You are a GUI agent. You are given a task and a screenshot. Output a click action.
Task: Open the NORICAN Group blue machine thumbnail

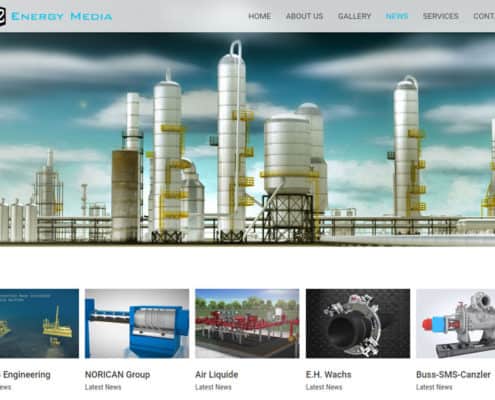(x=137, y=323)
